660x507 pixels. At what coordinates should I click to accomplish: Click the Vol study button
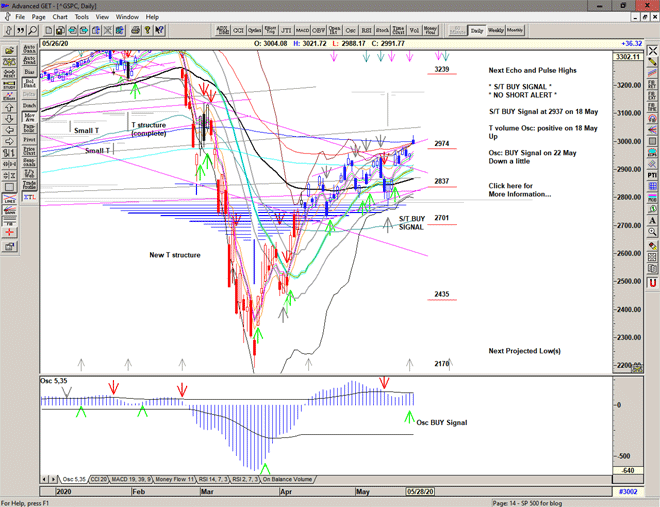click(414, 30)
